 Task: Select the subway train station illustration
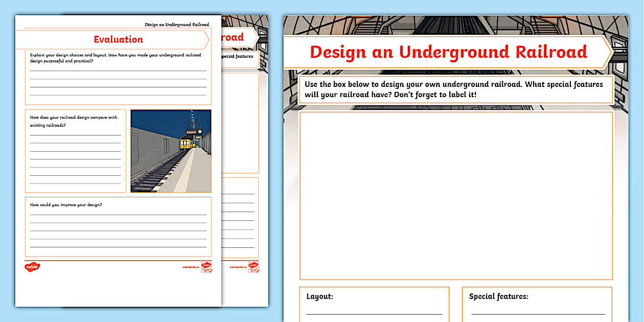tap(171, 150)
